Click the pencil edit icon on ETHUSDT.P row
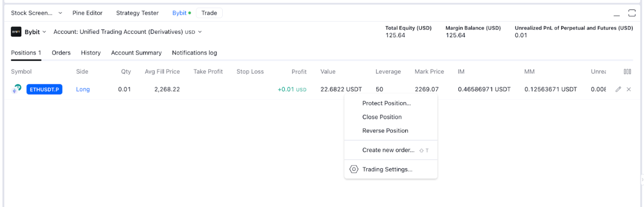 click(x=618, y=90)
